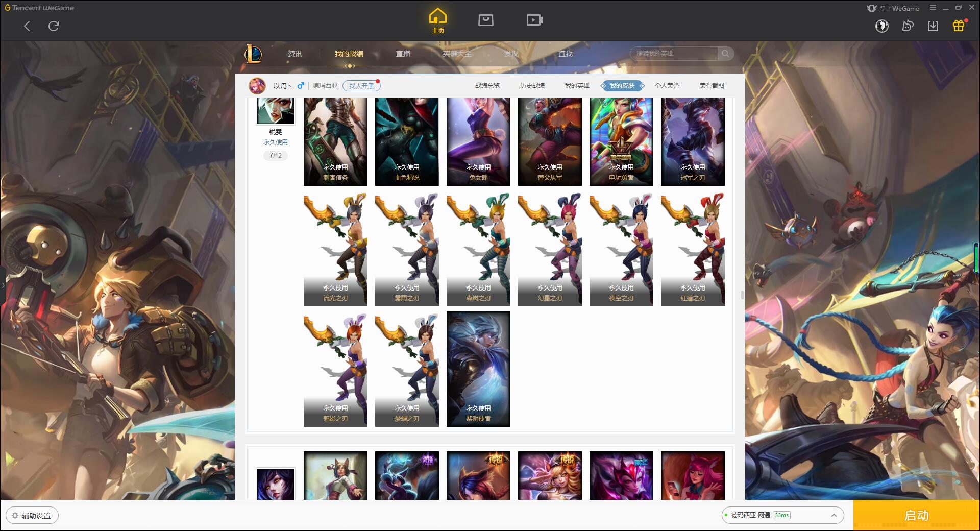Open the 兔女郎 skin card
Screen dimensions: 980x531
click(478, 141)
